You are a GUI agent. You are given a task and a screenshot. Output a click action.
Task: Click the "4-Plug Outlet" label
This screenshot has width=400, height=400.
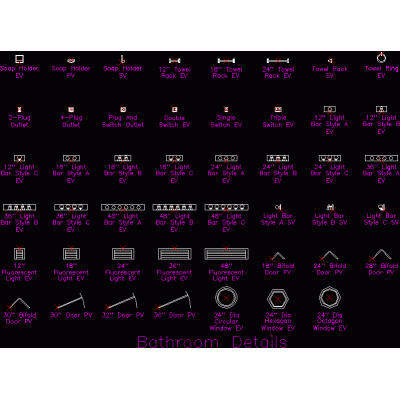[x=71, y=121]
